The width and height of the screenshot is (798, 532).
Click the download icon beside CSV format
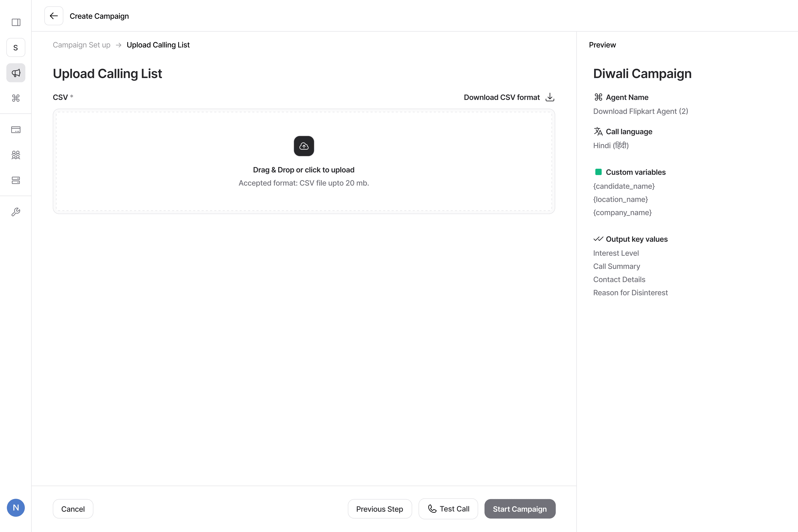[550, 97]
